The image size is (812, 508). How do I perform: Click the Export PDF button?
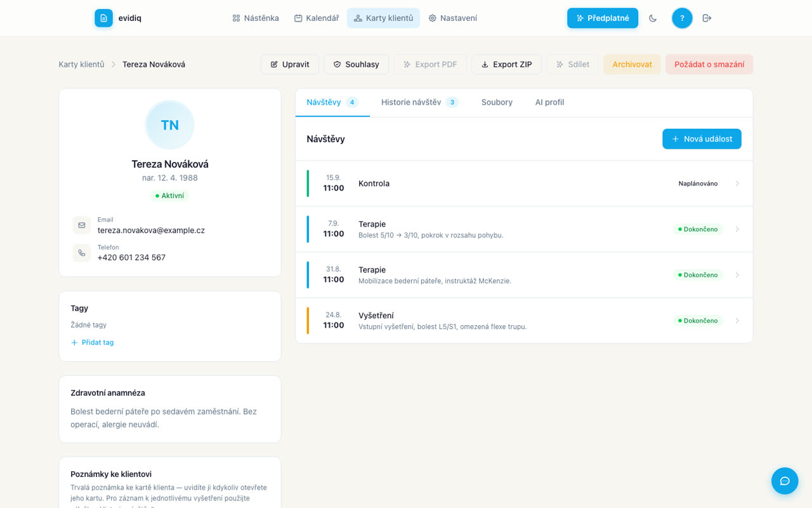(430, 64)
